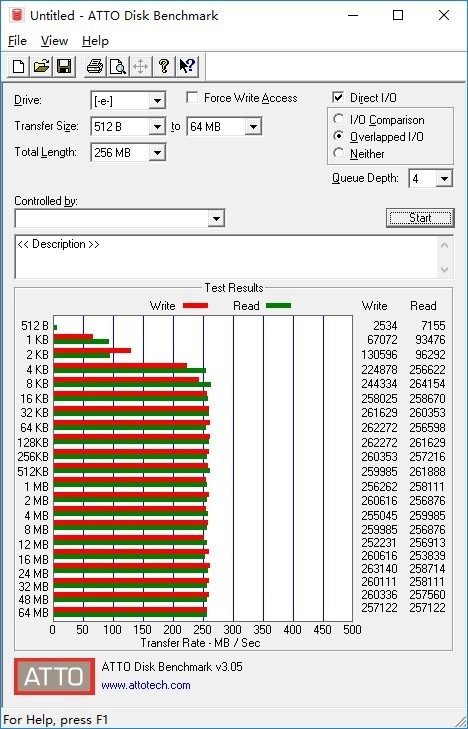Open the Drive dropdown

[157, 100]
